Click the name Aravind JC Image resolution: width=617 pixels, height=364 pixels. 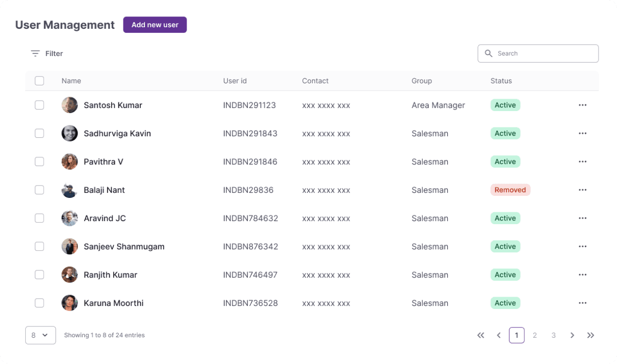[x=105, y=218]
